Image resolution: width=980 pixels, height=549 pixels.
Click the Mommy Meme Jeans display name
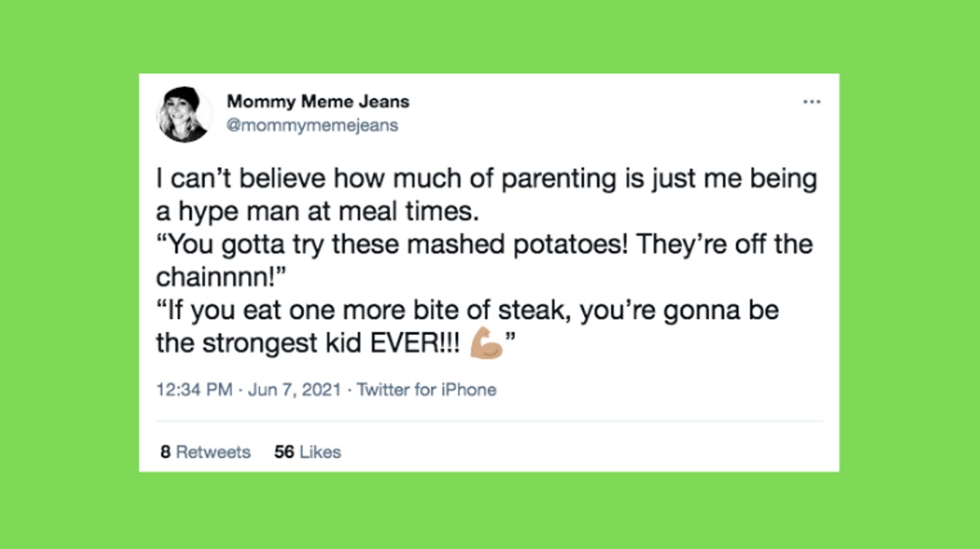click(x=318, y=101)
